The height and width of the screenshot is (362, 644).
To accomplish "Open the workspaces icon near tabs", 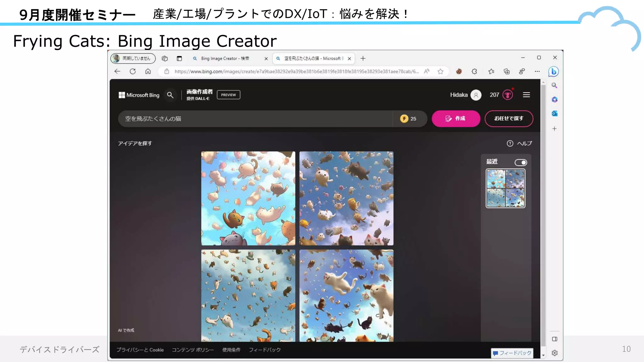I will (164, 58).
